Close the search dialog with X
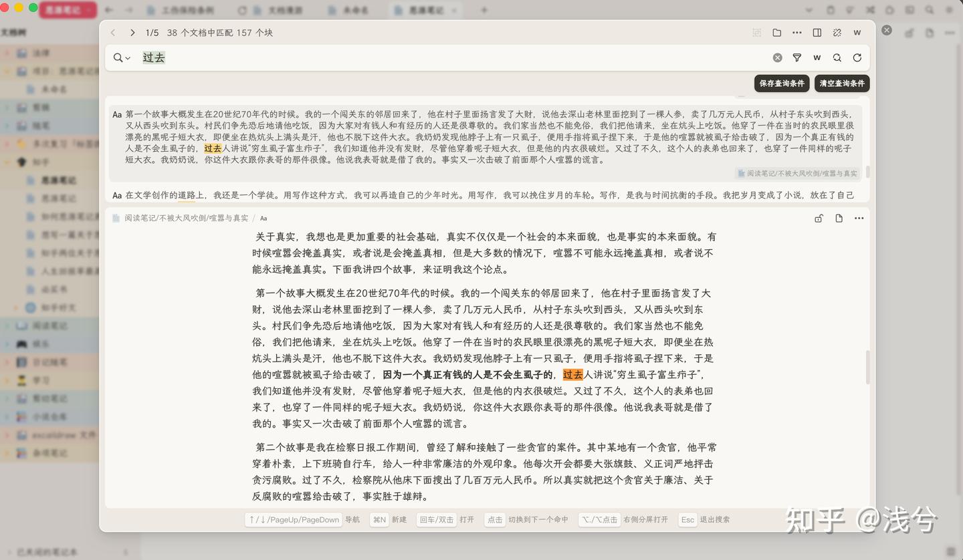963x560 pixels. 886,30
